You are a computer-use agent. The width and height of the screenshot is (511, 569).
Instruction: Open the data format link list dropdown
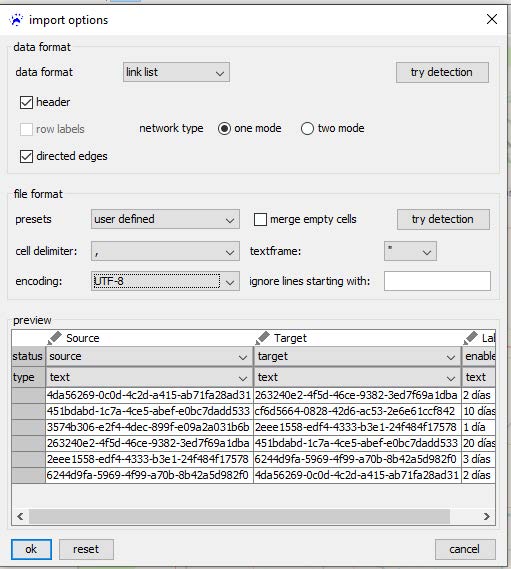(x=176, y=72)
